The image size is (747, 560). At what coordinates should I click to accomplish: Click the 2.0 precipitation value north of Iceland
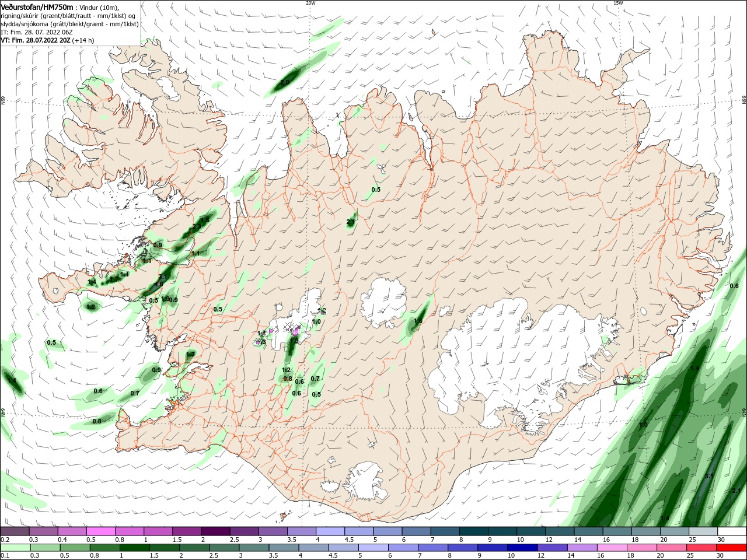pos(284,83)
